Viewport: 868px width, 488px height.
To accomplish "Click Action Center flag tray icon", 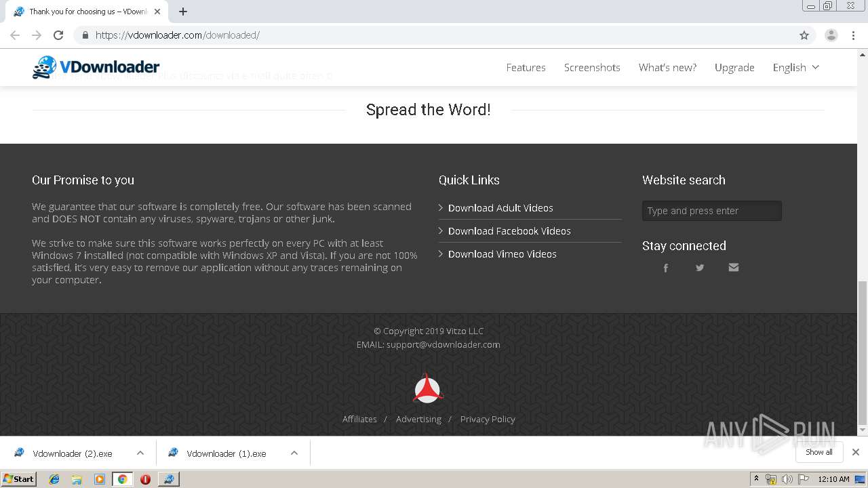I will pos(804,479).
